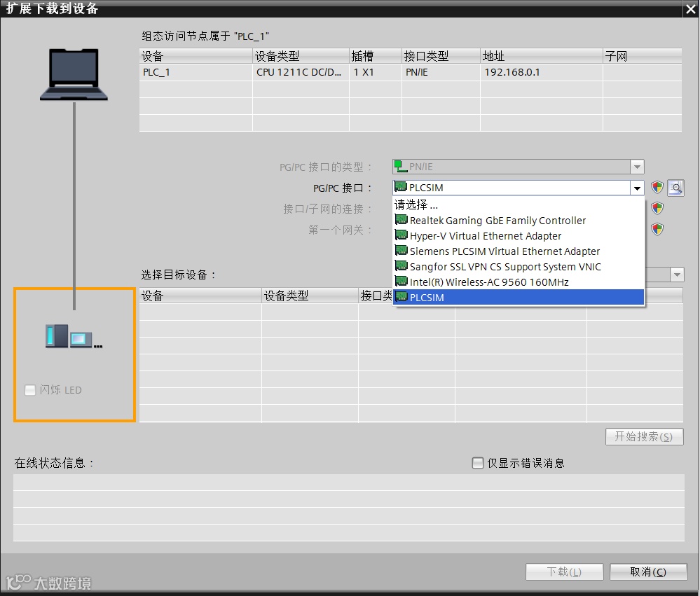Close the extended download dialog

691,9
